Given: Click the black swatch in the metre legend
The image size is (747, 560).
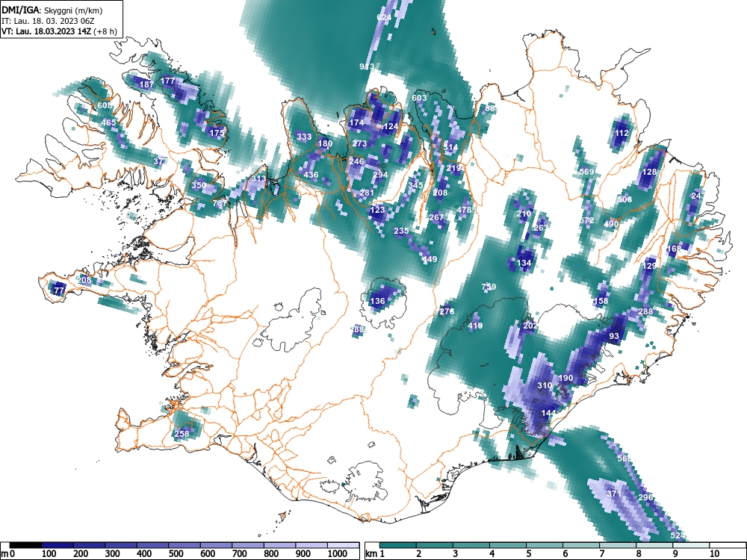Looking at the screenshot, I should [25, 545].
